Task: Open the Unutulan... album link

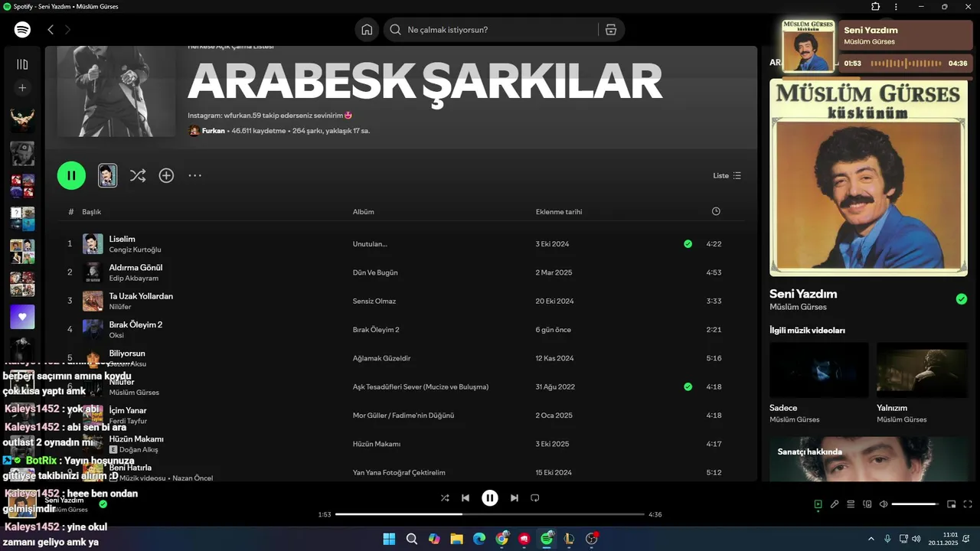Action: pos(370,244)
